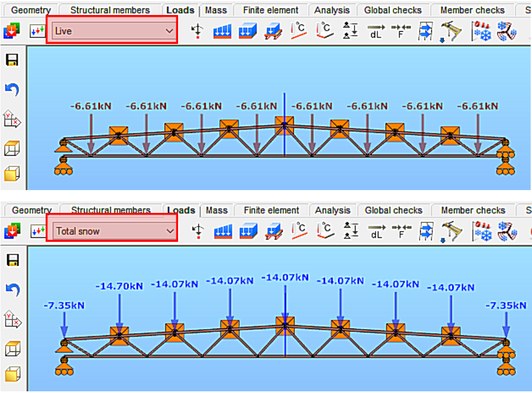The width and height of the screenshot is (532, 393).
Task: Select support displacement tool in Live view
Action: (x=351, y=30)
